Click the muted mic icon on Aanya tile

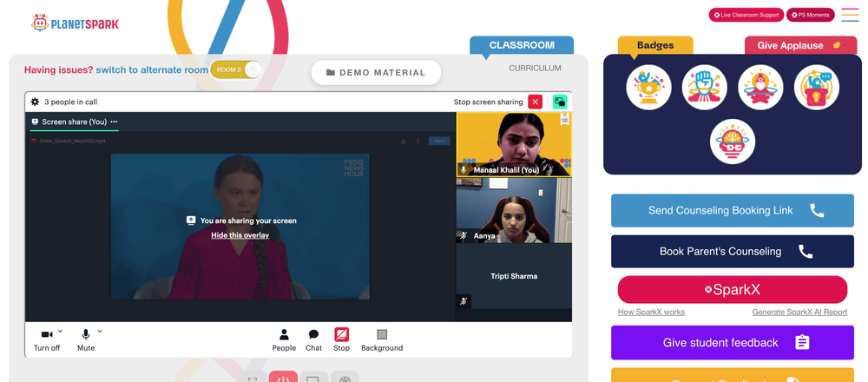click(464, 236)
